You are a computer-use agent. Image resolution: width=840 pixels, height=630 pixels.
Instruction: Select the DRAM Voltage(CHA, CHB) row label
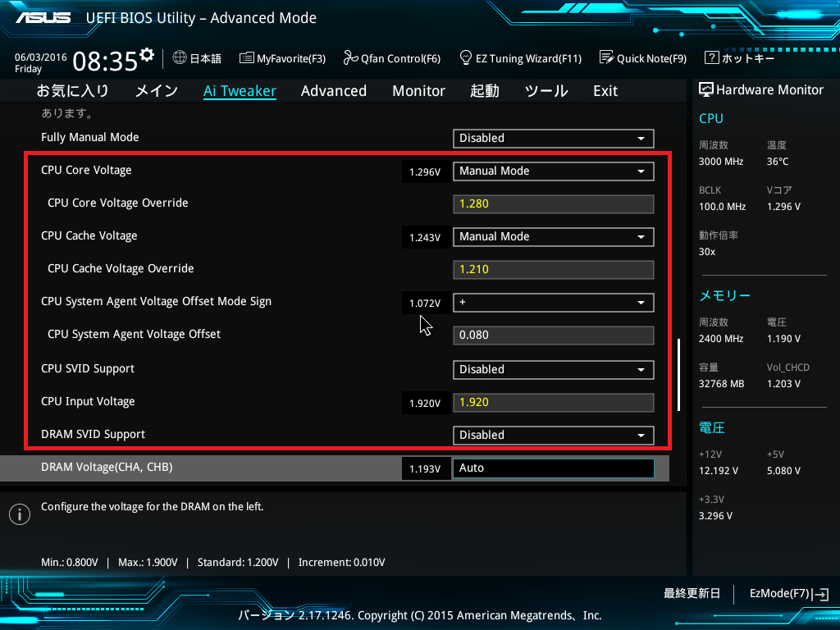pos(107,467)
